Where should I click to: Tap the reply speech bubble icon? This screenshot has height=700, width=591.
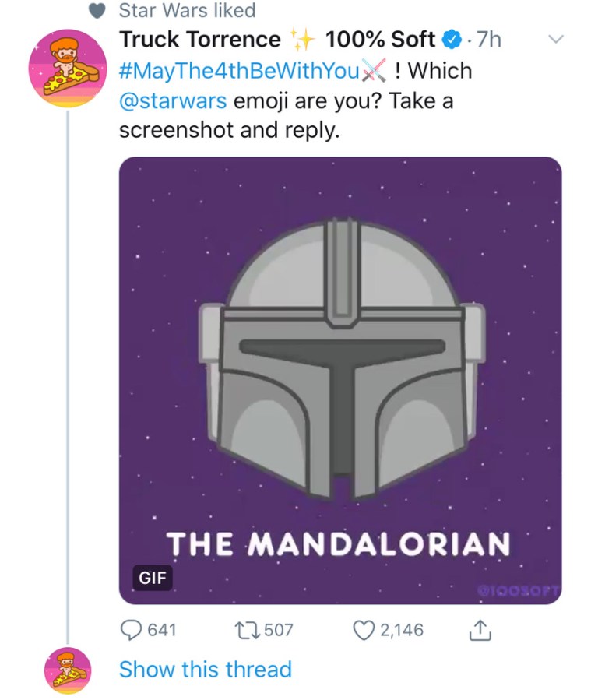(x=130, y=629)
